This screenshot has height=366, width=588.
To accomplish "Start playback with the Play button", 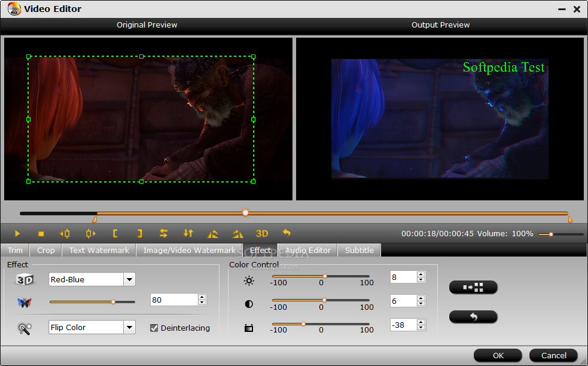I will (17, 234).
